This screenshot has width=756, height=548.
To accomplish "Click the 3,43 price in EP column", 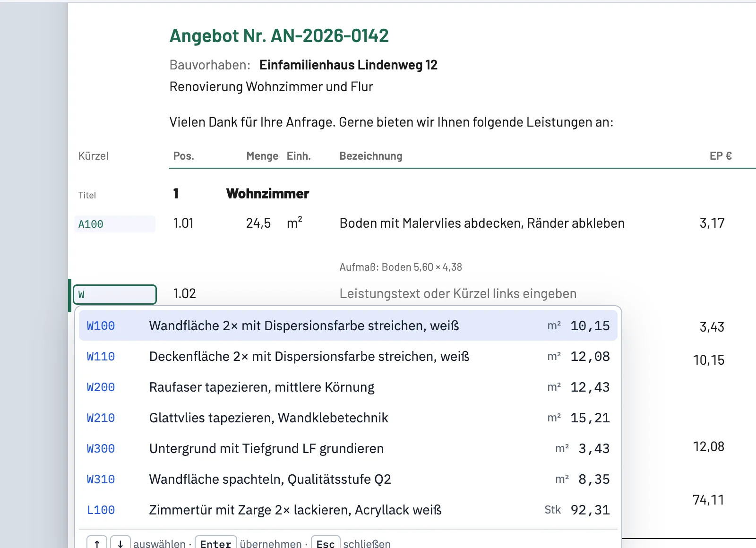I will pyautogui.click(x=712, y=327).
